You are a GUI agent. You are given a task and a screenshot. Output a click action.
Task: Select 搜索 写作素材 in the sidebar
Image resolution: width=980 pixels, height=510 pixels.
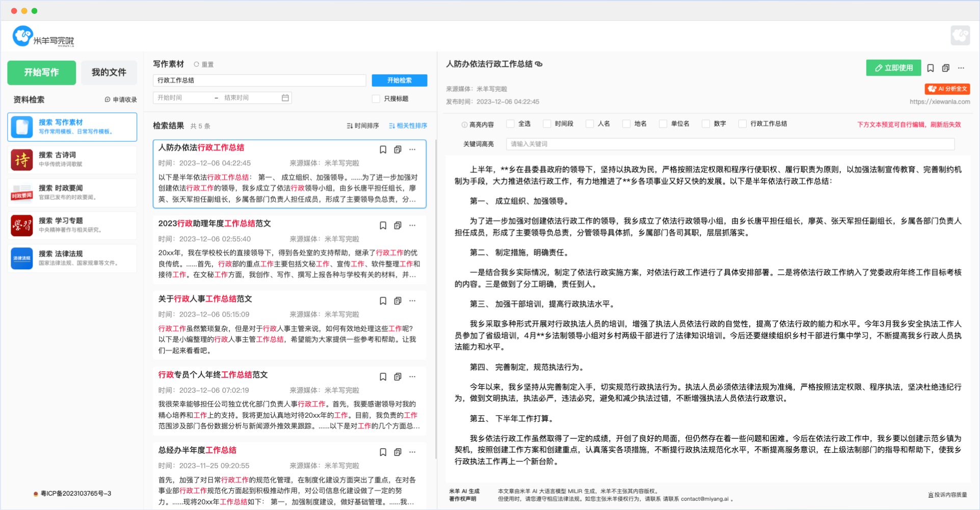pos(72,127)
